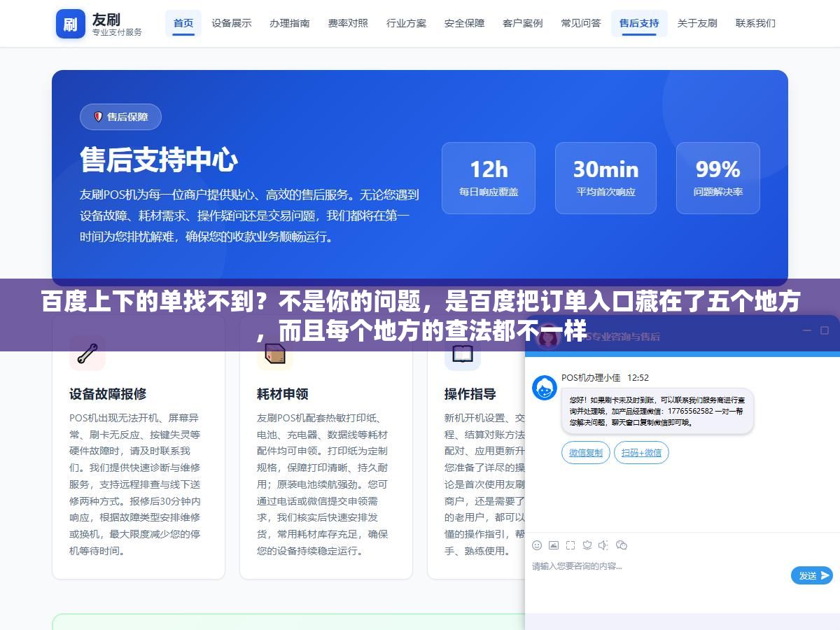This screenshot has height=630, width=840.
Task: Open the 费率对照 nav item
Action: click(x=348, y=23)
